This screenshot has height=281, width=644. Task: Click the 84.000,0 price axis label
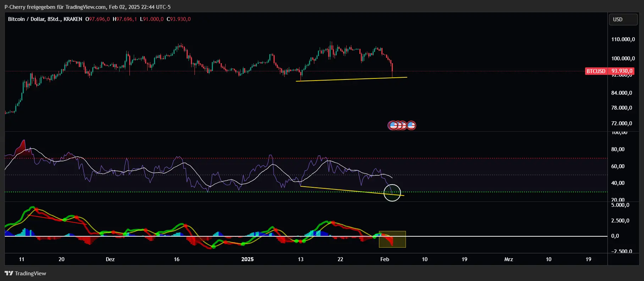tap(622, 93)
